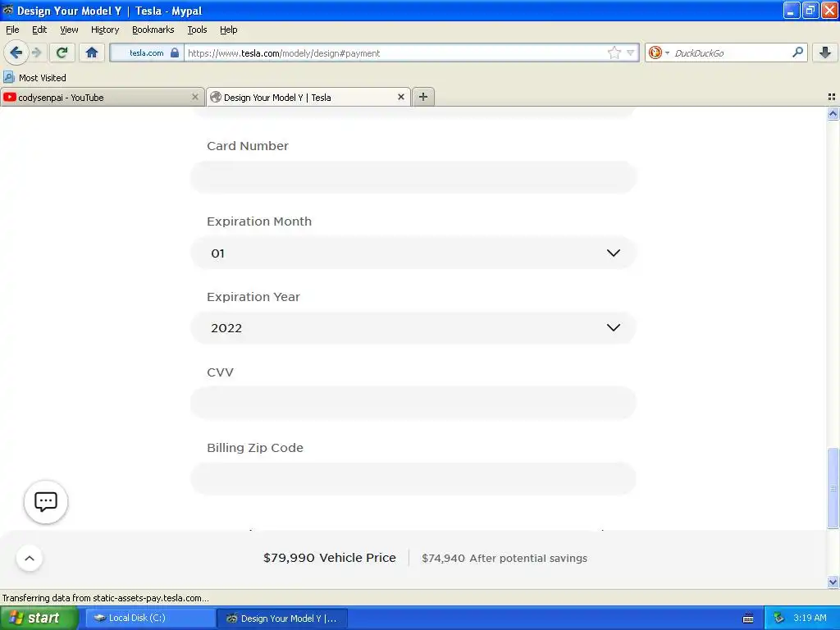The image size is (840, 630).
Task: Show the all-tabs grid icon
Action: (x=832, y=97)
